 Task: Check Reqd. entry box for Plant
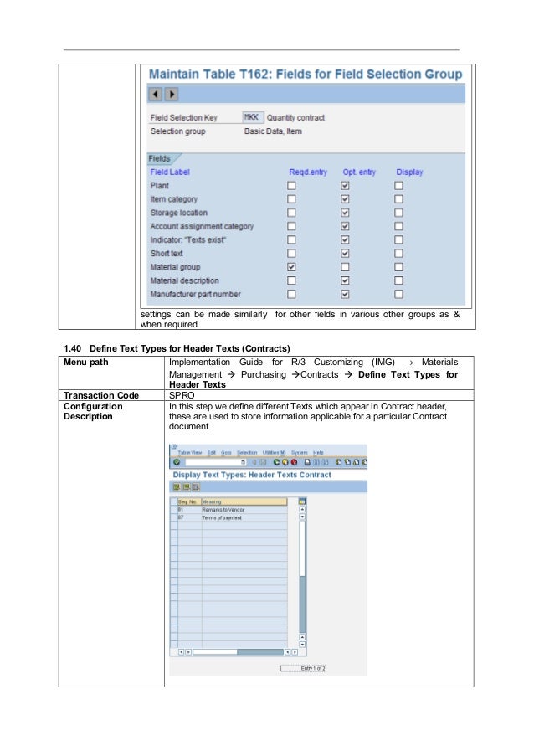pos(291,186)
